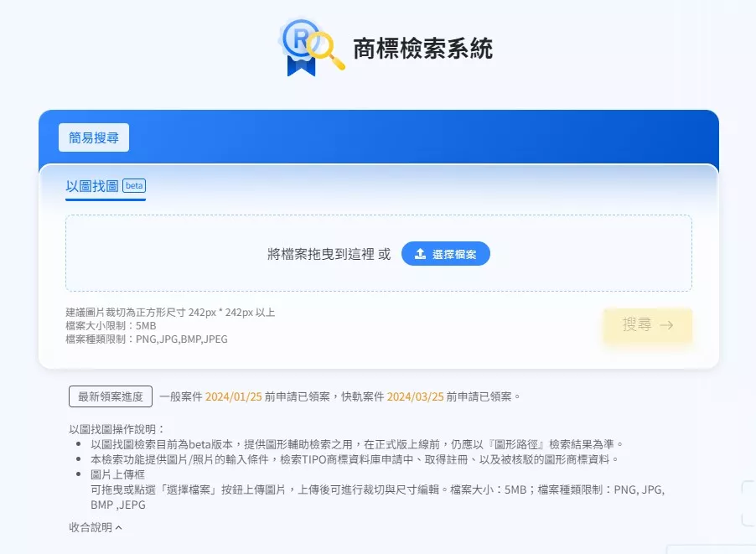
Task: Click the 2024/03/25 fast-track case date
Action: tap(415, 396)
